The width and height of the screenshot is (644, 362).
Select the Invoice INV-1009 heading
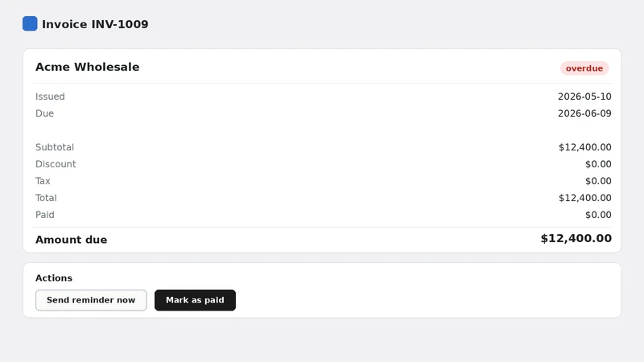(x=95, y=24)
